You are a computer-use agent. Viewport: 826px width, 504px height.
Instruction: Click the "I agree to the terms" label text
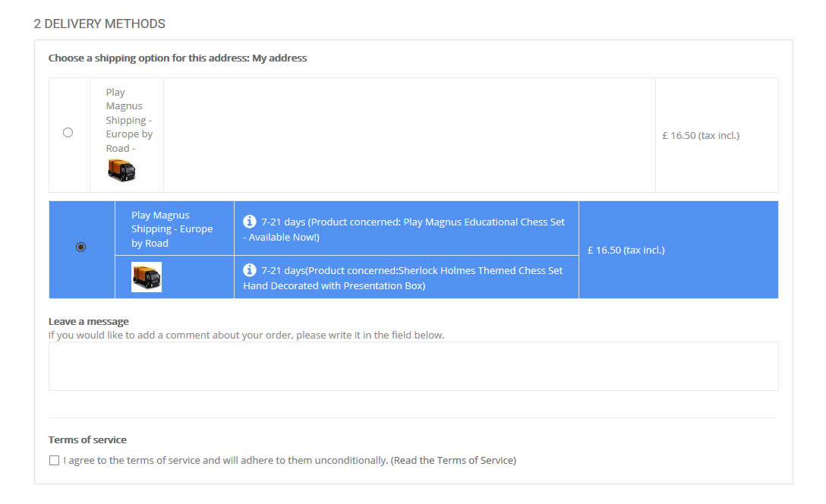pyautogui.click(x=225, y=460)
